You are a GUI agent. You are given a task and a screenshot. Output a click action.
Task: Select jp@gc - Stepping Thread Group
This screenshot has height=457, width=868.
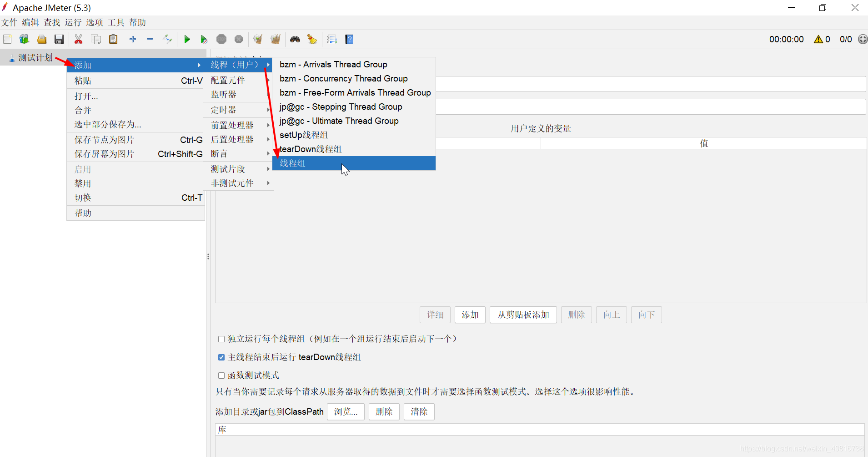click(354, 107)
